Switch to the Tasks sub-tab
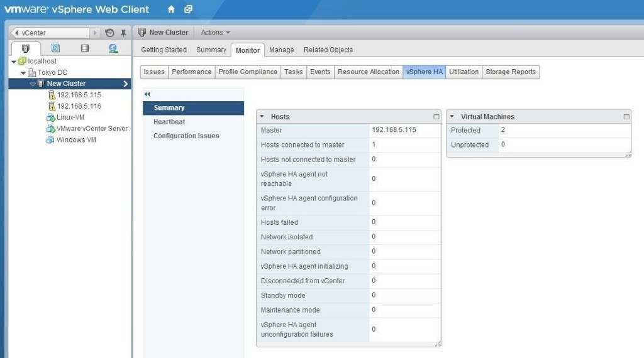The height and width of the screenshot is (358, 644). 293,72
